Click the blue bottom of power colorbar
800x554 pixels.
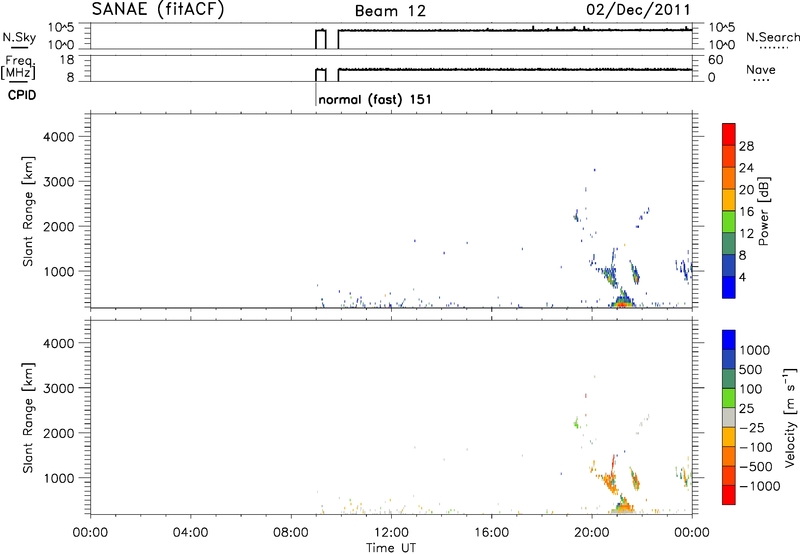point(729,287)
